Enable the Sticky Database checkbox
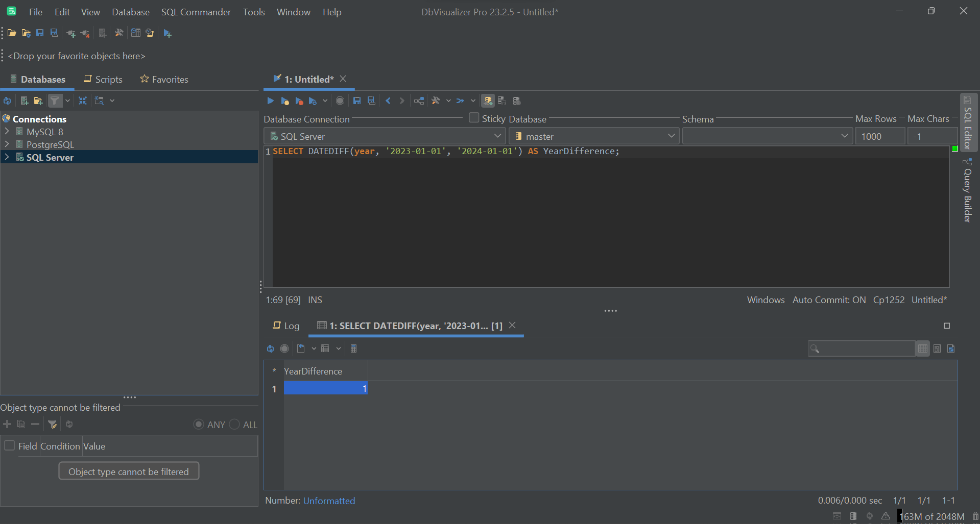 474,118
